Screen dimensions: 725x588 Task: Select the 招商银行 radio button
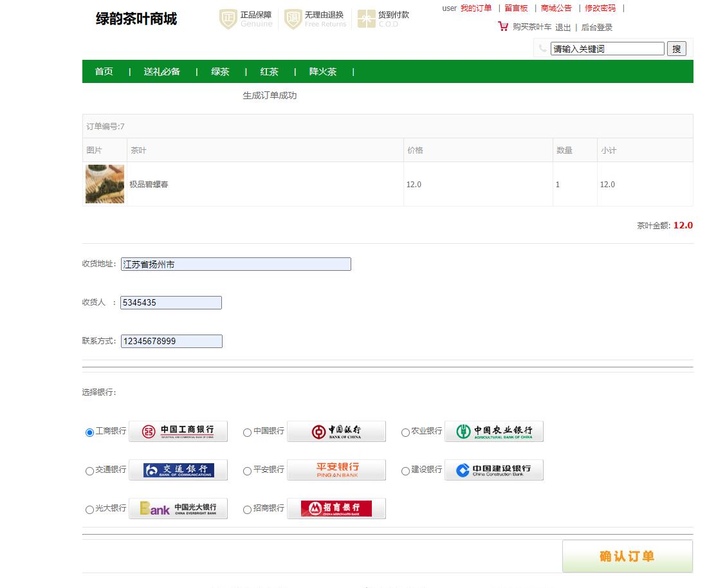[x=247, y=510]
